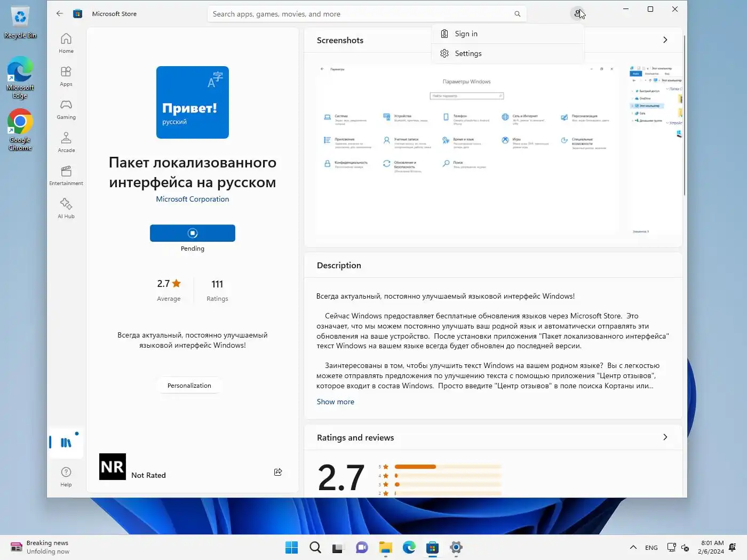Click the share icon near Not Rated

point(278,472)
